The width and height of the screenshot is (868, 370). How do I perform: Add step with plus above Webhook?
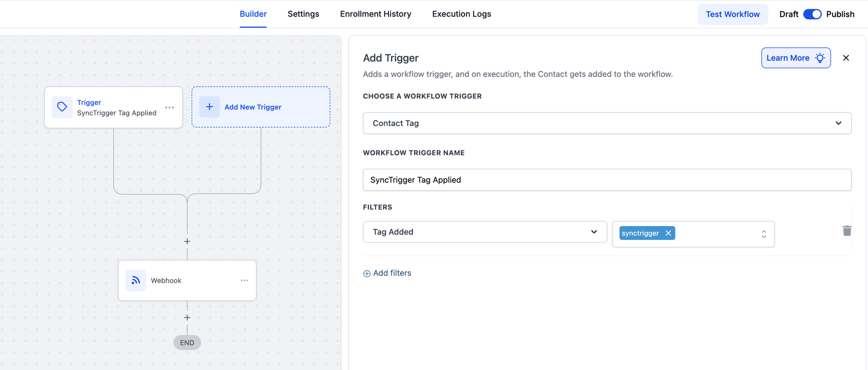tap(187, 241)
